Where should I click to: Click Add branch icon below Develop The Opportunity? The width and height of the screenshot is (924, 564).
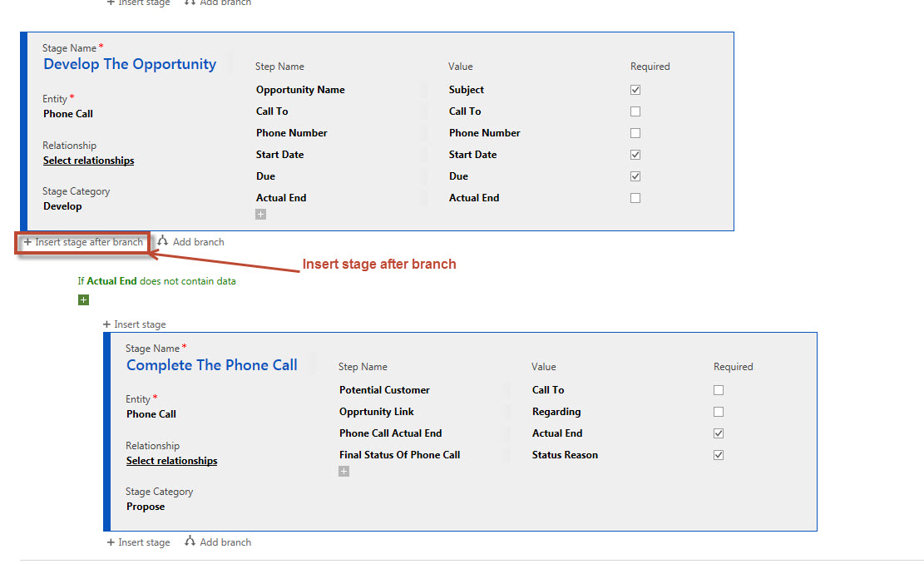[x=163, y=241]
